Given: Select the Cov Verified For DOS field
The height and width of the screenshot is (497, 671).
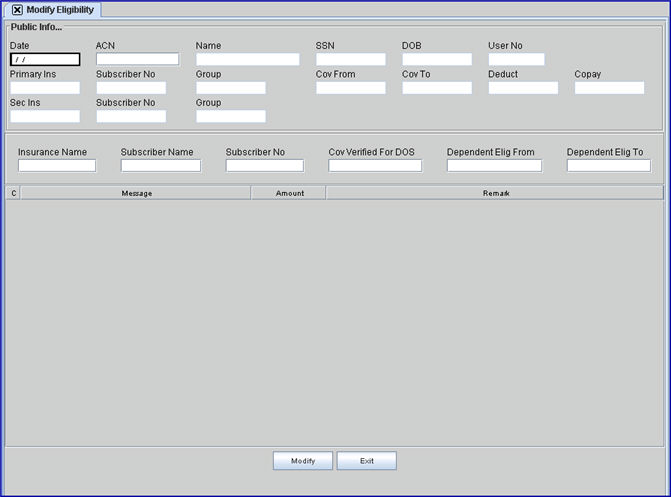Looking at the screenshot, I should (x=375, y=166).
